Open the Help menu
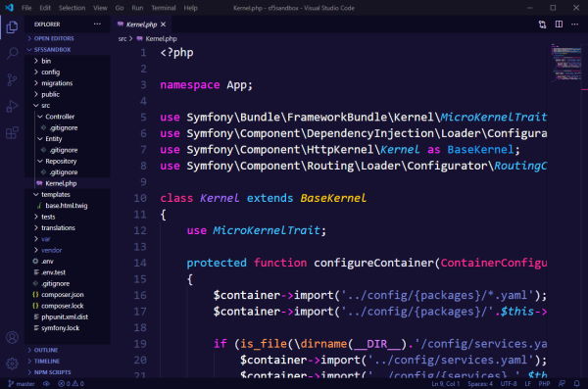The width and height of the screenshot is (588, 389). pos(190,8)
